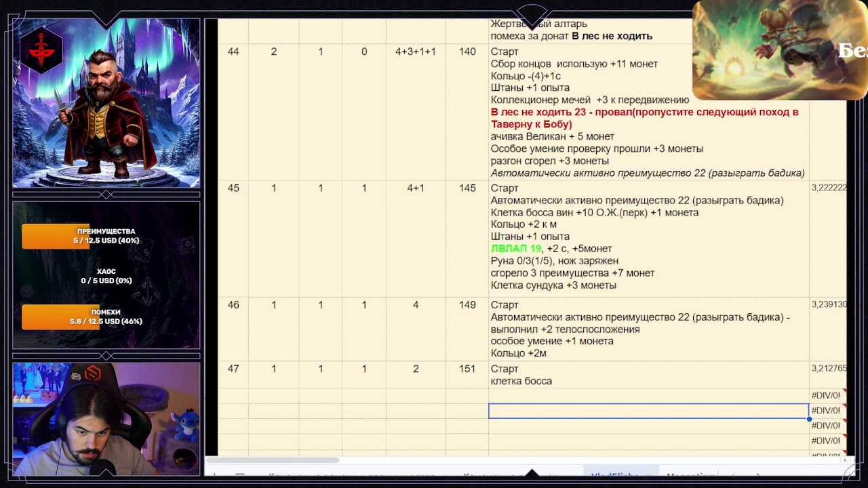Select the #DIV/0! cell beside the active cell
This screenshot has width=868, height=488.
pyautogui.click(x=828, y=411)
